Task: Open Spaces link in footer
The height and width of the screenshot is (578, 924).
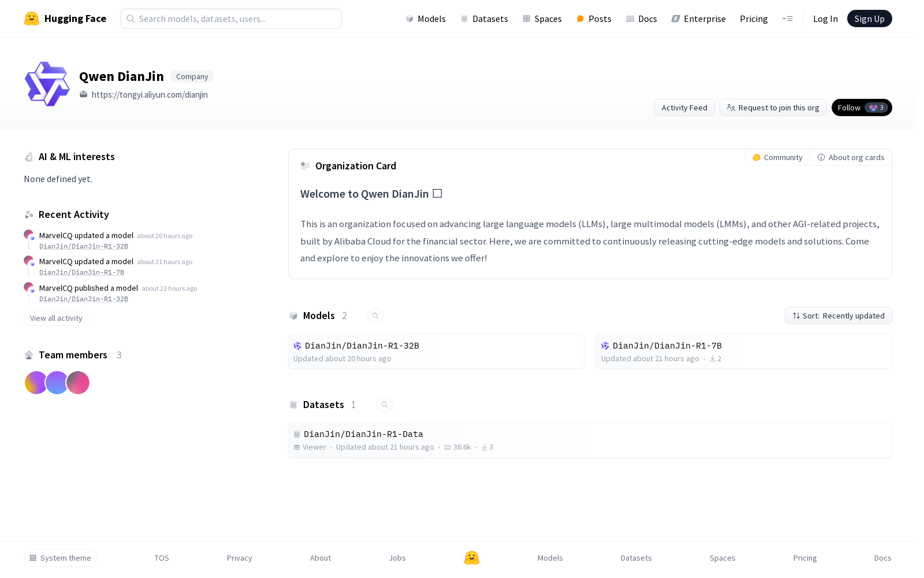Action: tap(722, 558)
